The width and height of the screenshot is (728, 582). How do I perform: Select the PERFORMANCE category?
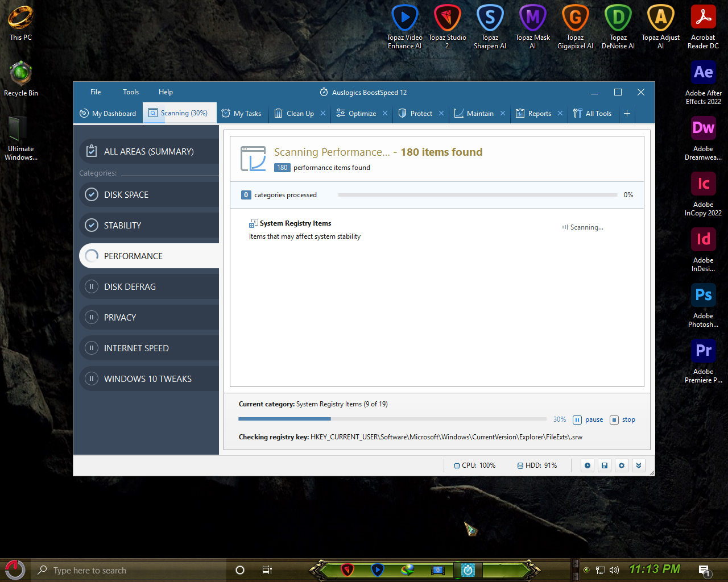point(149,256)
